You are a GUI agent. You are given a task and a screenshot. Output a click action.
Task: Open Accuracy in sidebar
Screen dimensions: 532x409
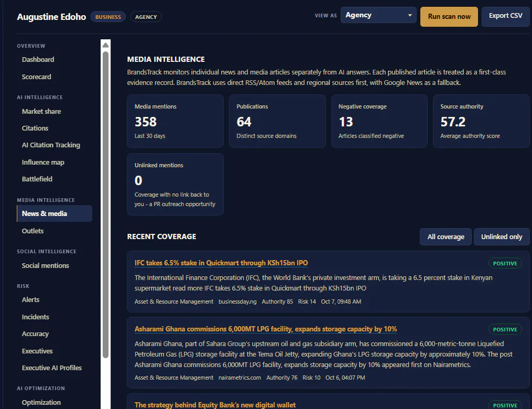pos(35,334)
